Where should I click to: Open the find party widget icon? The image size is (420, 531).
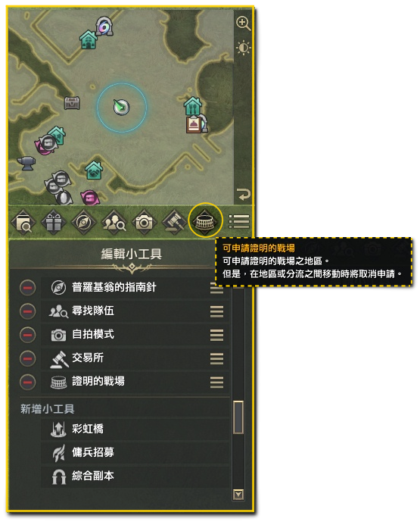(114, 223)
